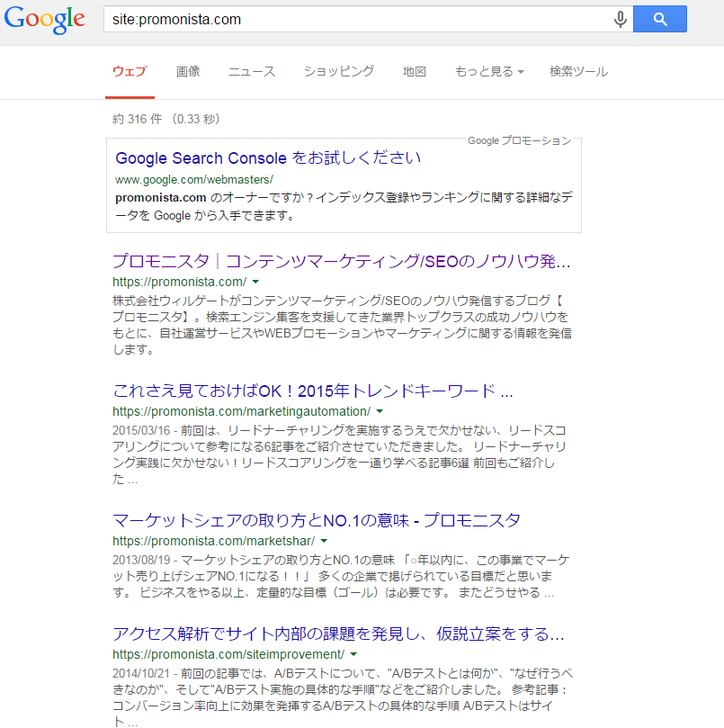Expand arrow beside siteimprovement URL
Viewport: 724px width, 728px height.
pos(353,654)
